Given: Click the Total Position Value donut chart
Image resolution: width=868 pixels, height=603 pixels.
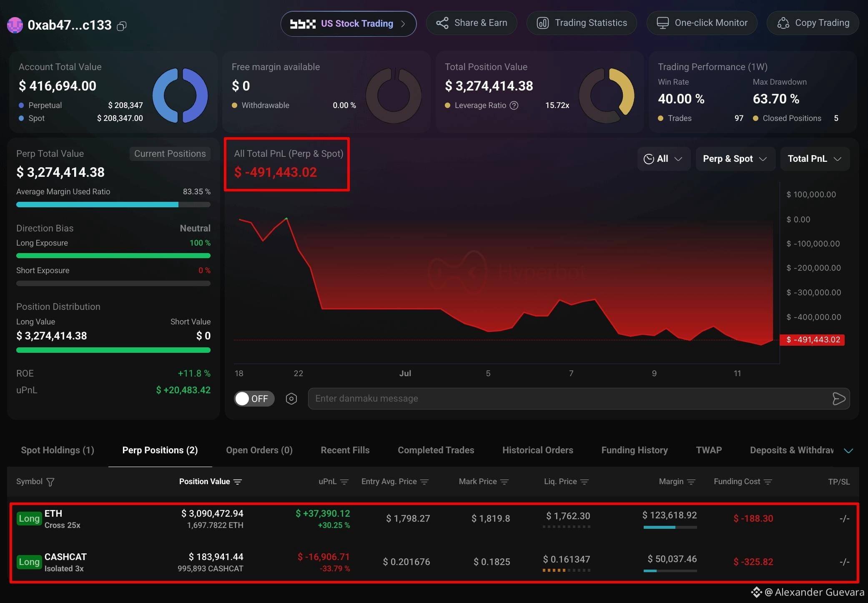Looking at the screenshot, I should 607,95.
